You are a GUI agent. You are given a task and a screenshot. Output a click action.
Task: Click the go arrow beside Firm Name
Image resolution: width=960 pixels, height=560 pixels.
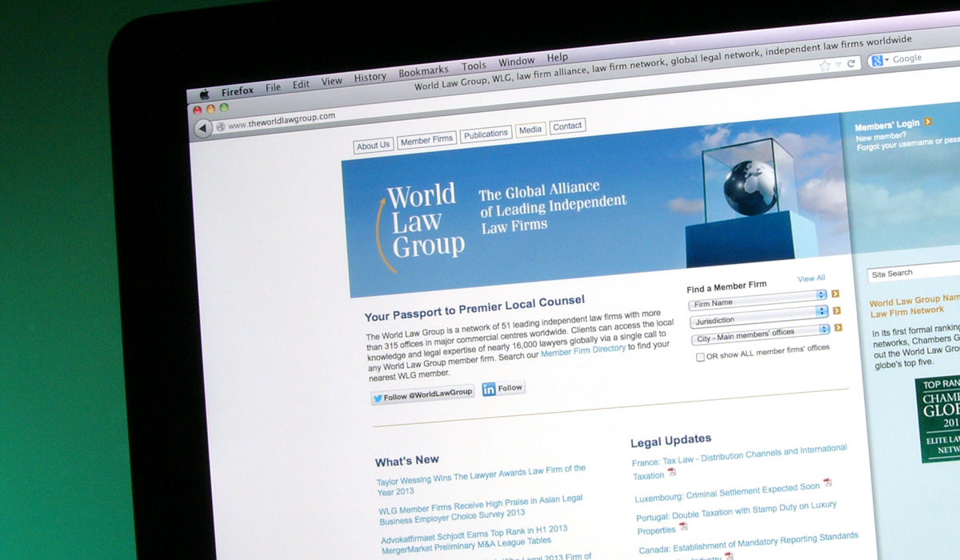pyautogui.click(x=836, y=294)
